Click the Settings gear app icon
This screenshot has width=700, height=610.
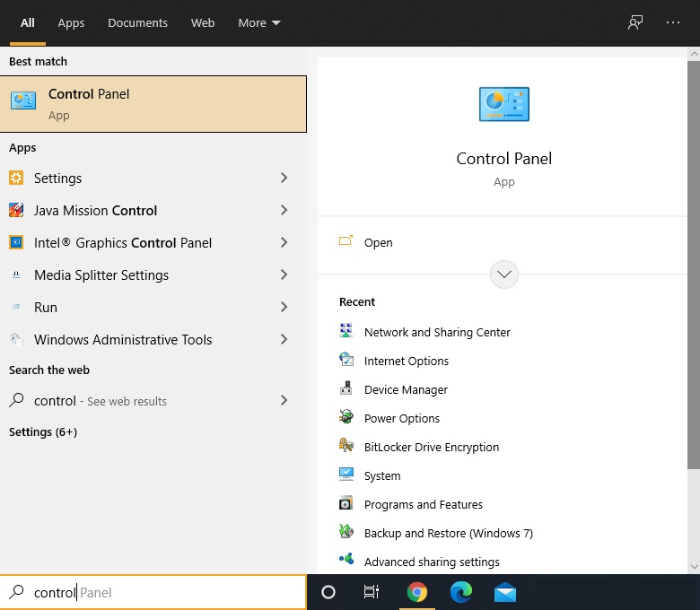(16, 178)
